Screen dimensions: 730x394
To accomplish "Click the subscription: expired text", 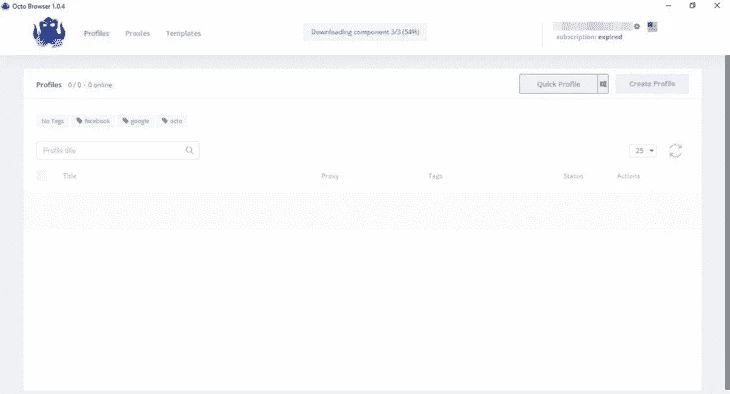I will [589, 37].
